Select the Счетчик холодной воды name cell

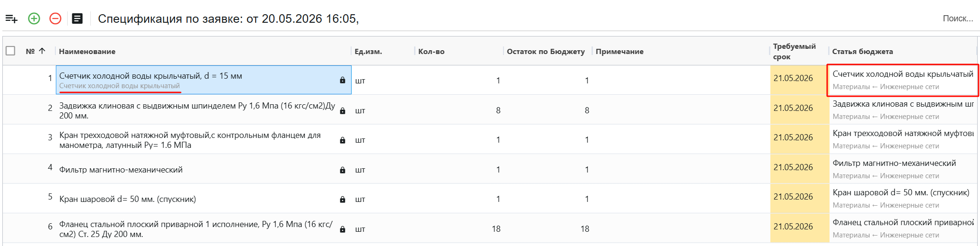tap(203, 80)
